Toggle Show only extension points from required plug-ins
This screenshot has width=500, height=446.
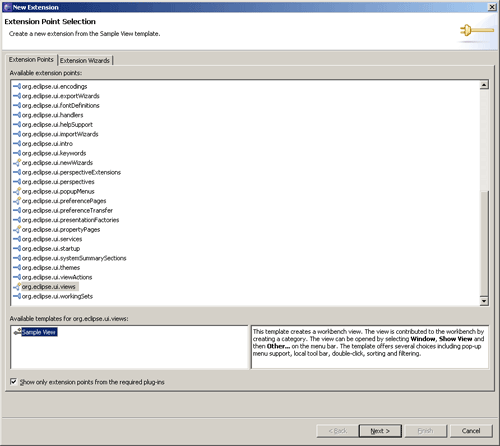pos(13,382)
